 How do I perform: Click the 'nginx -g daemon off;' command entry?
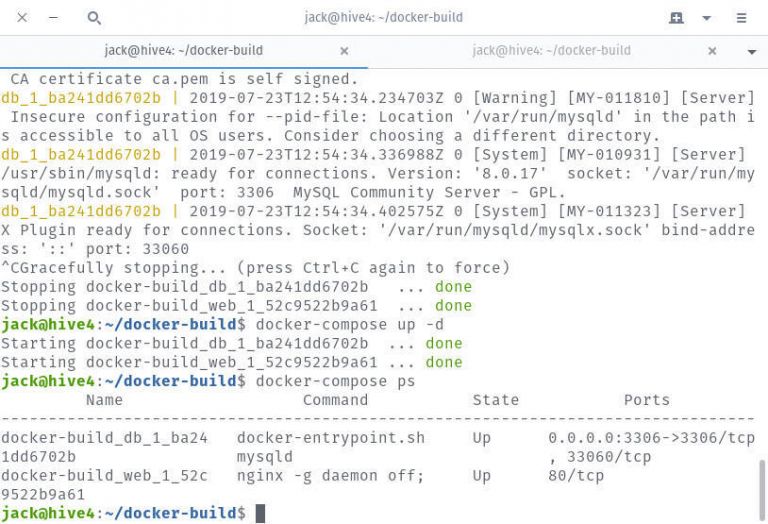(x=330, y=476)
